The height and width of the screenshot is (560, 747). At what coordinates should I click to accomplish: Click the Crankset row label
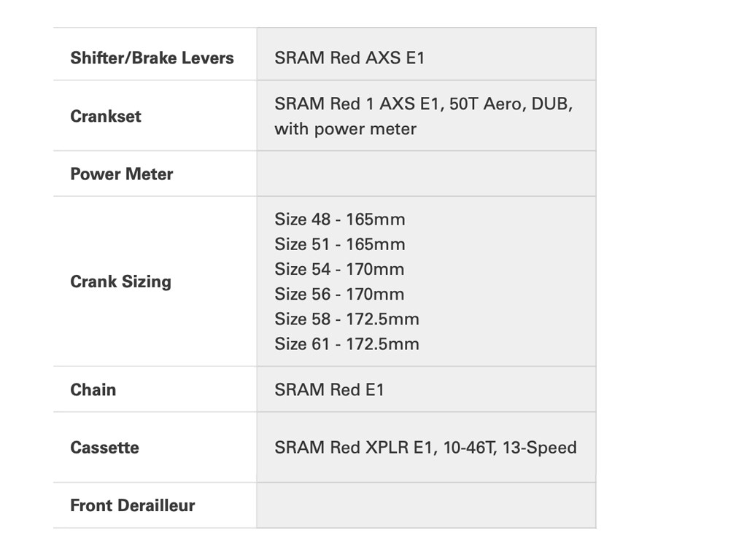(106, 116)
